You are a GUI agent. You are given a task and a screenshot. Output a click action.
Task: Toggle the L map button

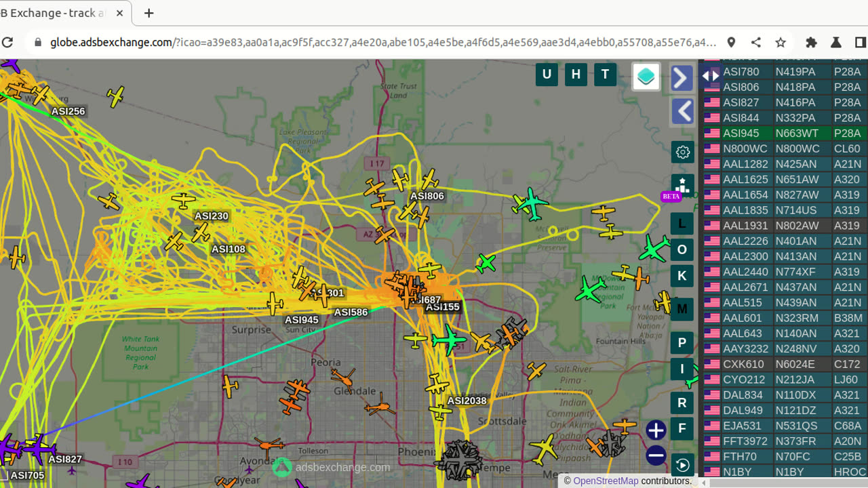(682, 223)
